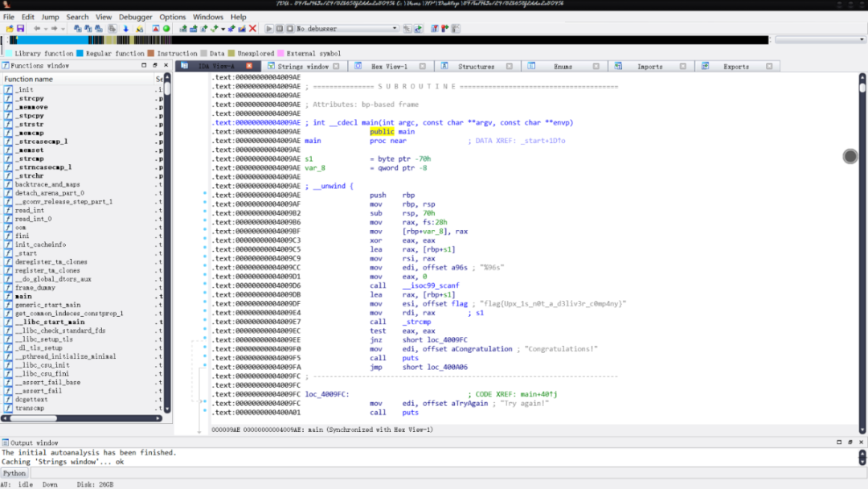Viewport: 868px width, 489px height.
Task: Expand the navigation band dropdown at right
Action: pos(861,39)
